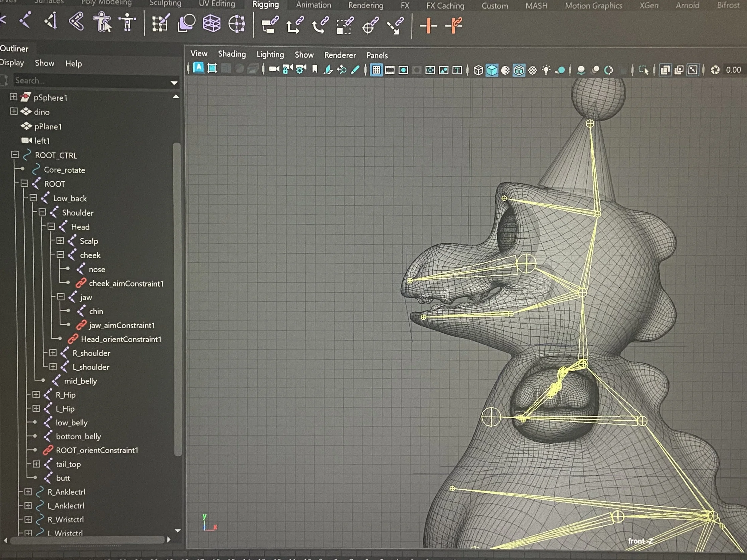Toggle Wireframe display mode
This screenshot has width=747, height=560.
(x=478, y=70)
